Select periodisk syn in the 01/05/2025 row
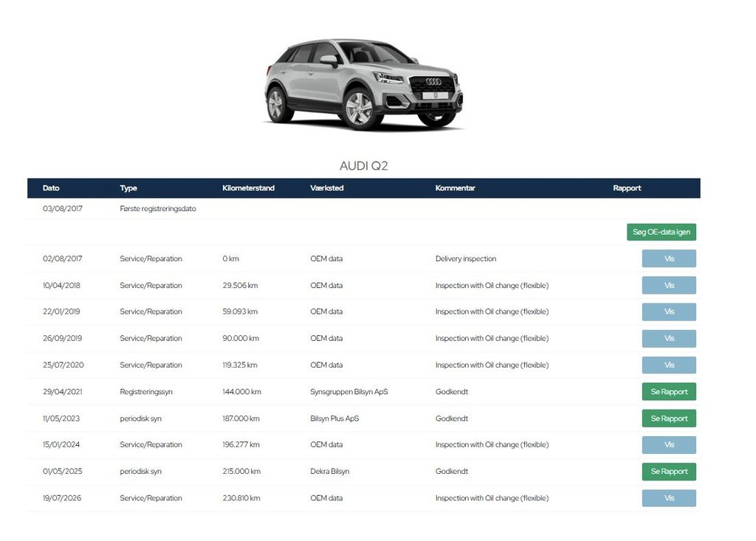This screenshot has height=541, width=756. 141,472
